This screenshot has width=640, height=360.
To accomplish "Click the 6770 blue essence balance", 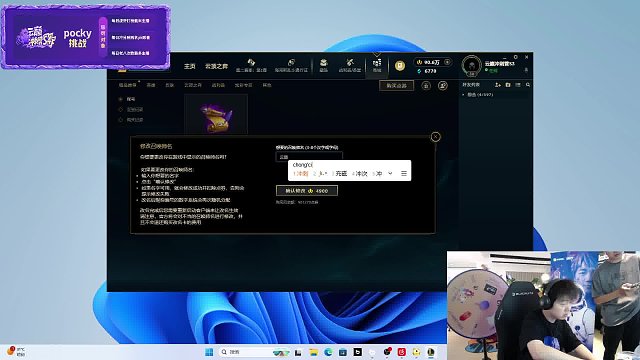I will [x=427, y=71].
